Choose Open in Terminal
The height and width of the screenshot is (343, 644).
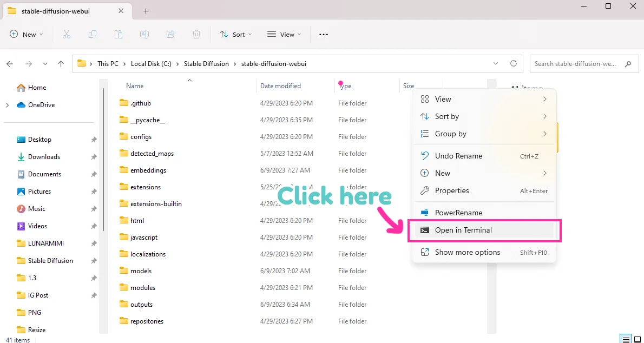pyautogui.click(x=484, y=230)
